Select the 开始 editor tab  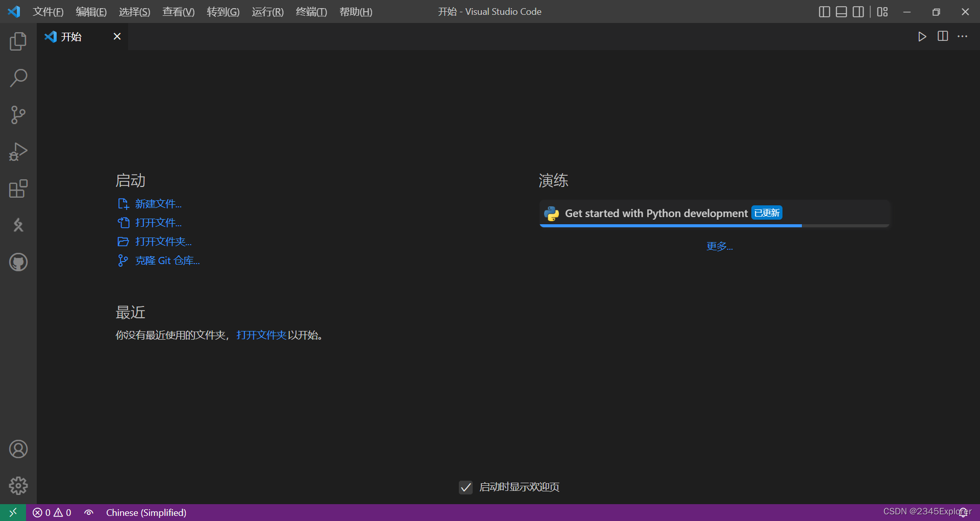coord(82,36)
